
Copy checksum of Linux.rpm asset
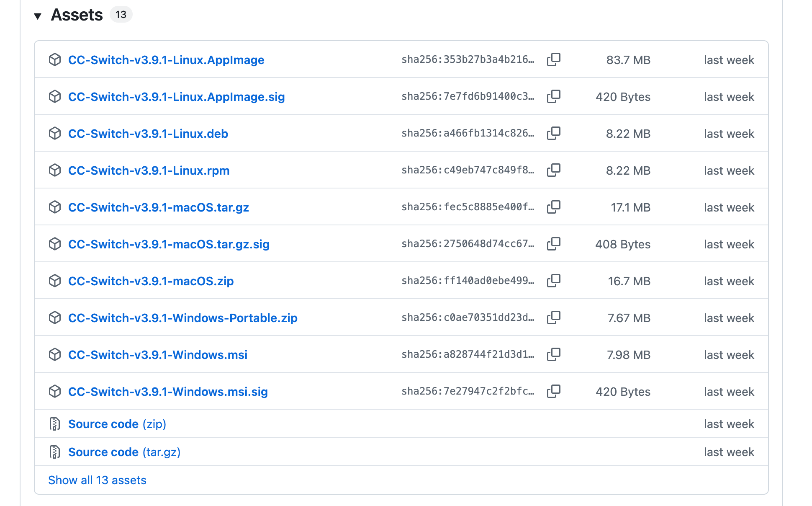click(553, 170)
